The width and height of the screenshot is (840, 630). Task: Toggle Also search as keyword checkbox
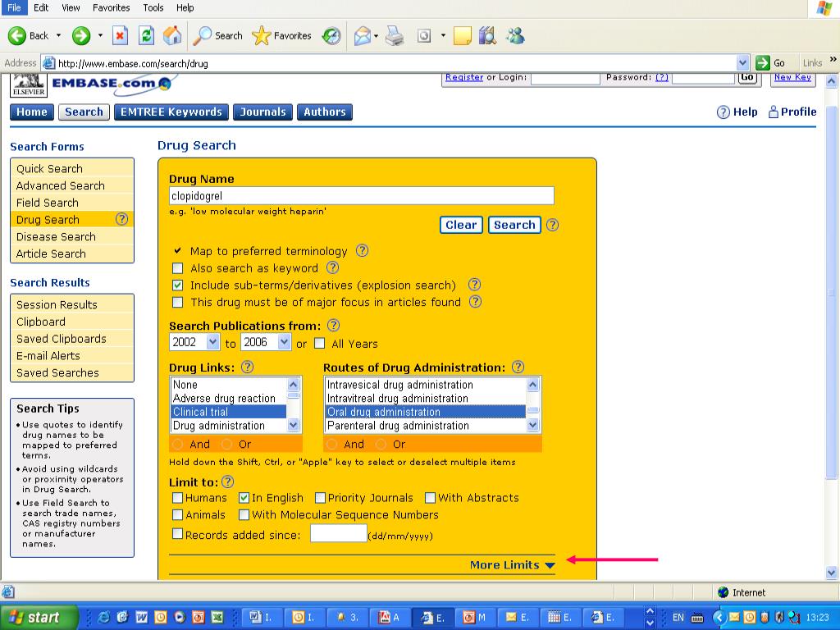click(177, 268)
